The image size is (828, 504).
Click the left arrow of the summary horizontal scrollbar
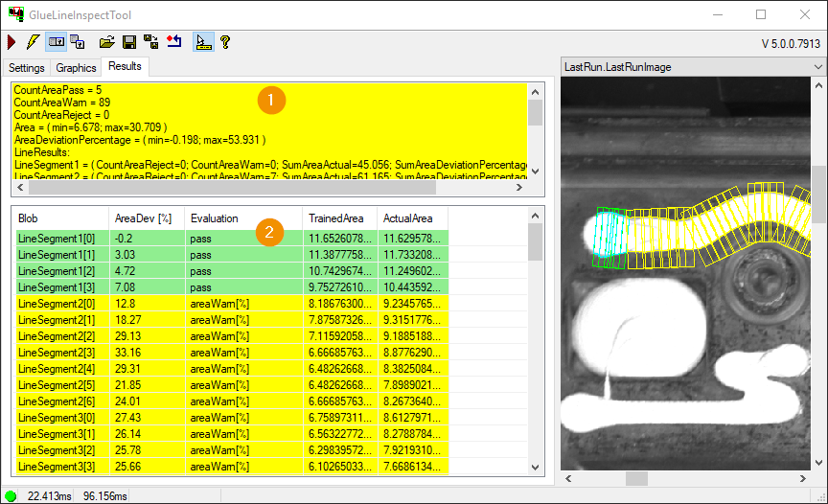coord(20,188)
